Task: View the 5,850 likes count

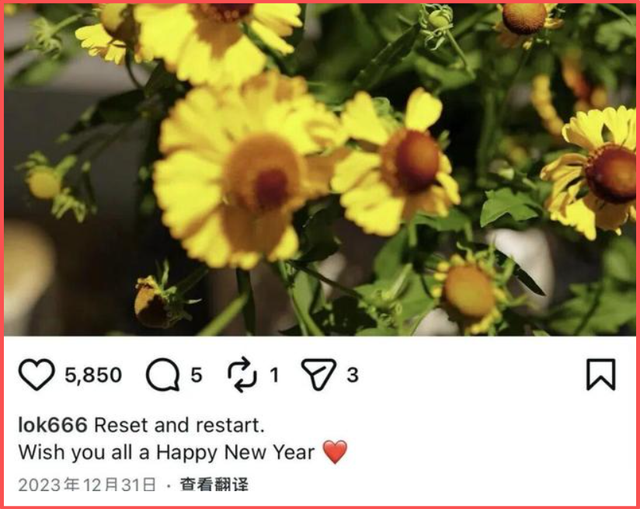Action: coord(93,375)
